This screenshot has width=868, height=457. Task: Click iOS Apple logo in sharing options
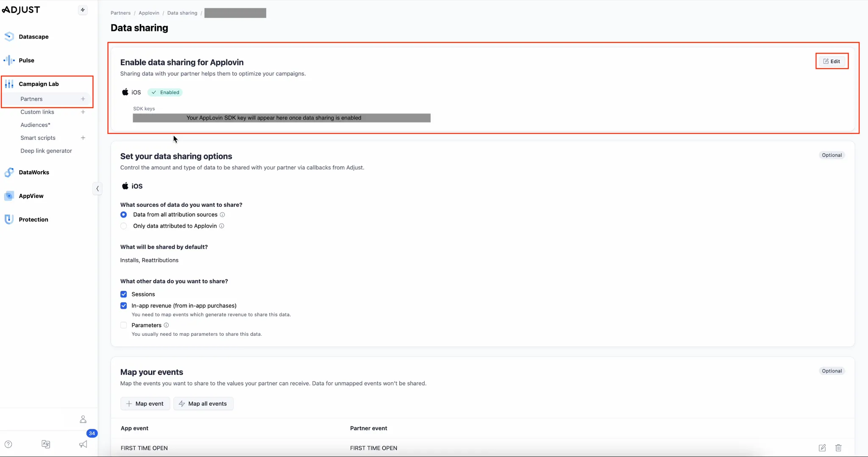point(125,186)
